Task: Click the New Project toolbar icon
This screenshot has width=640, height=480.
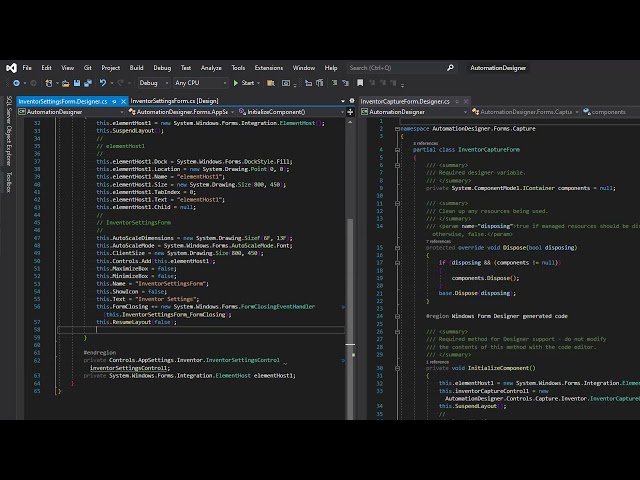Action: pyautogui.click(x=49, y=83)
